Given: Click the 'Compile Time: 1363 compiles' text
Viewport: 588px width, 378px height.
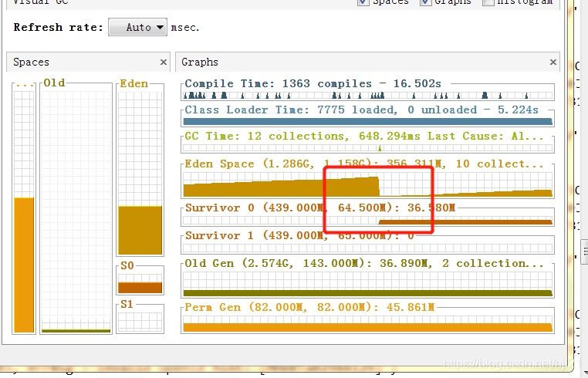Looking at the screenshot, I should (x=279, y=83).
